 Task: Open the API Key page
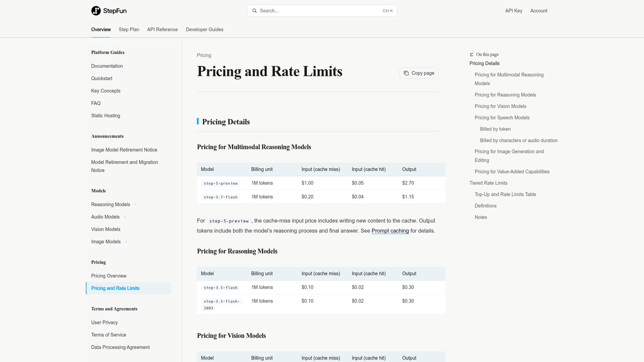[514, 11]
